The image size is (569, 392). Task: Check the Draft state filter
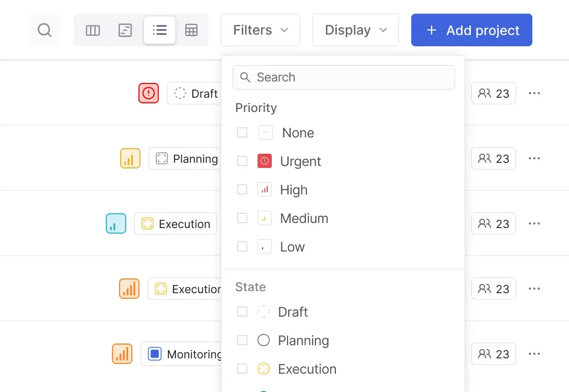(x=242, y=312)
